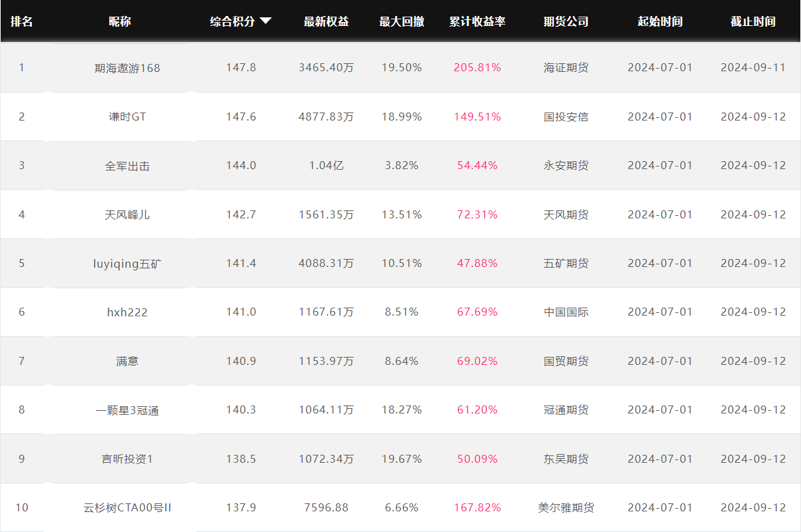The image size is (801, 532).
Task: Click the 累计收益率 column header
Action: [477, 21]
